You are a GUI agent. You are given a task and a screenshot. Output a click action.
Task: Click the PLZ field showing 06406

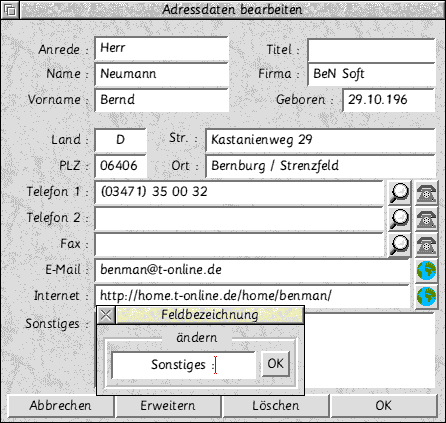121,166
